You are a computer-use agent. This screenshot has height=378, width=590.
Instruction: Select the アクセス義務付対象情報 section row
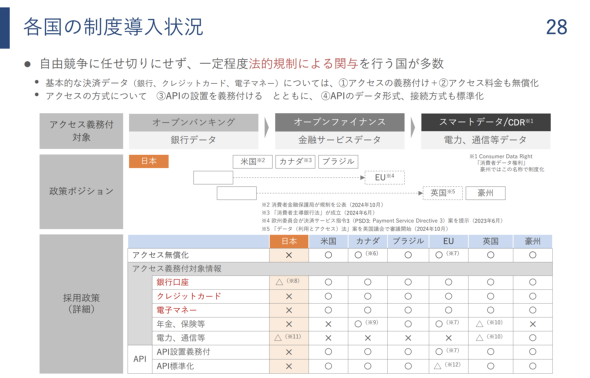(x=340, y=269)
